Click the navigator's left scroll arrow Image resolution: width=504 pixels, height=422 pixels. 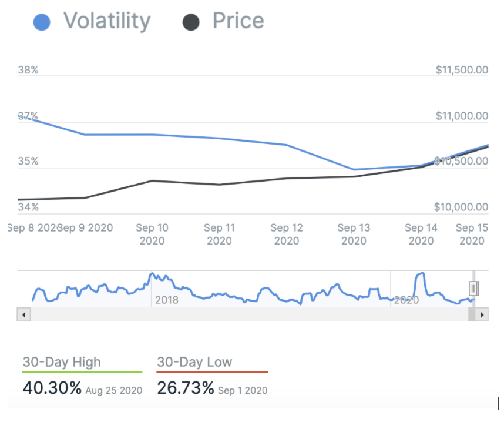(x=24, y=315)
